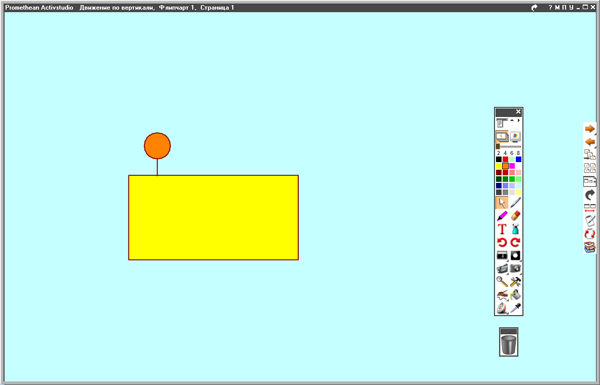Select the Pen tool in toolbox
The image size is (600, 385).
515,203
